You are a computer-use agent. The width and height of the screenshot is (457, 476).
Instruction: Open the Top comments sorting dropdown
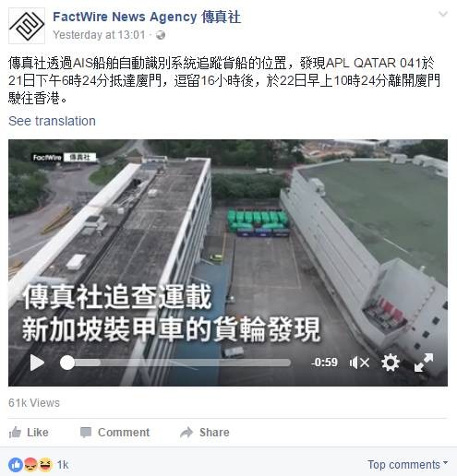point(408,464)
